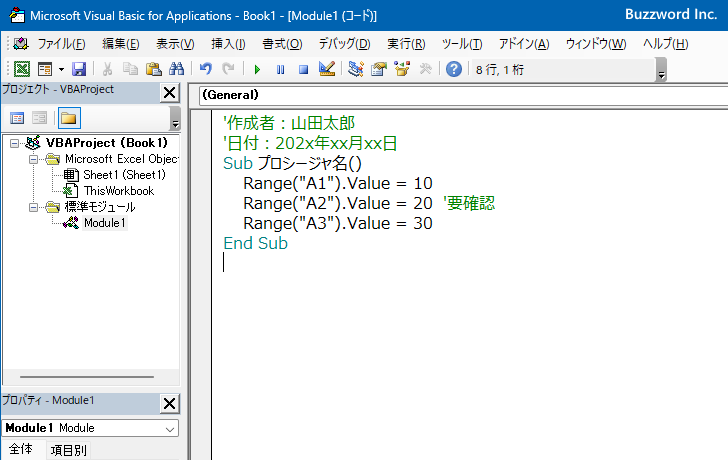Collapse the 標準モジュール folder
The width and height of the screenshot is (728, 460).
coord(33,207)
